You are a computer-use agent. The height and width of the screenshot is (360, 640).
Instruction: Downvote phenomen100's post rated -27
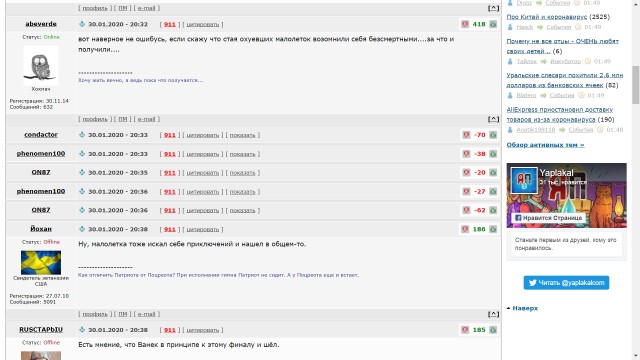tap(466, 191)
